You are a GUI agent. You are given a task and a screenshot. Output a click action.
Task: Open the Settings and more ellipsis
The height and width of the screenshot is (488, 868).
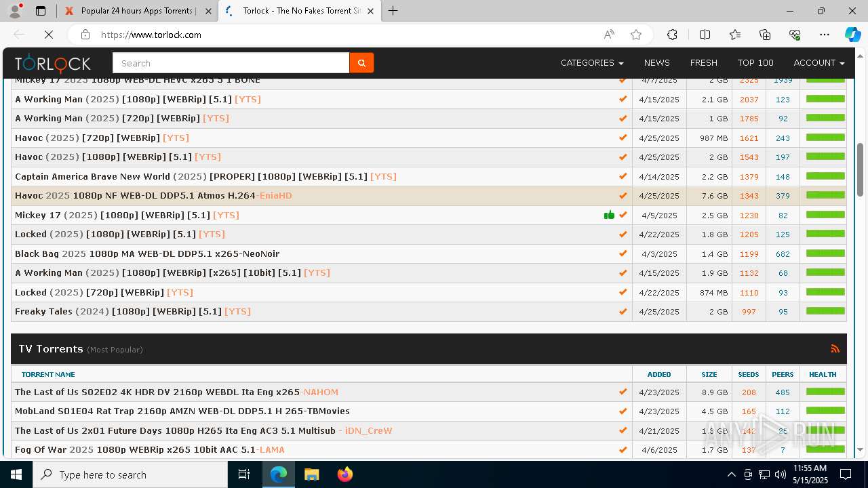coord(825,35)
